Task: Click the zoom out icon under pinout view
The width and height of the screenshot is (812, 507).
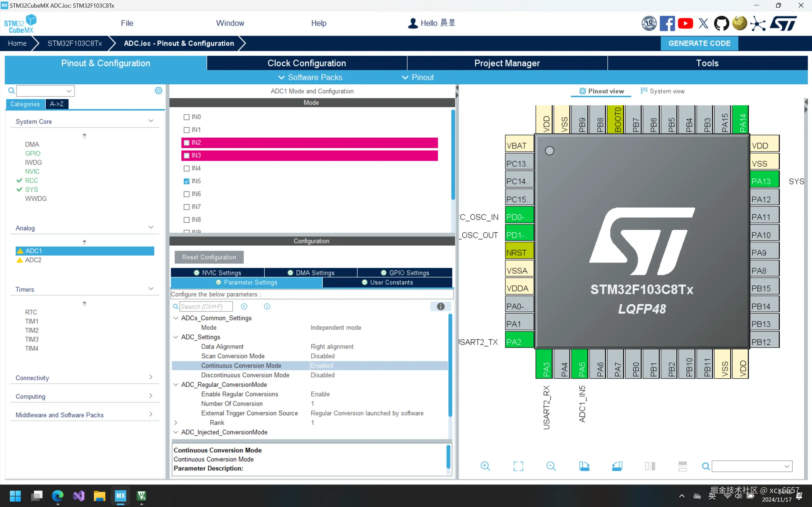Action: click(551, 466)
